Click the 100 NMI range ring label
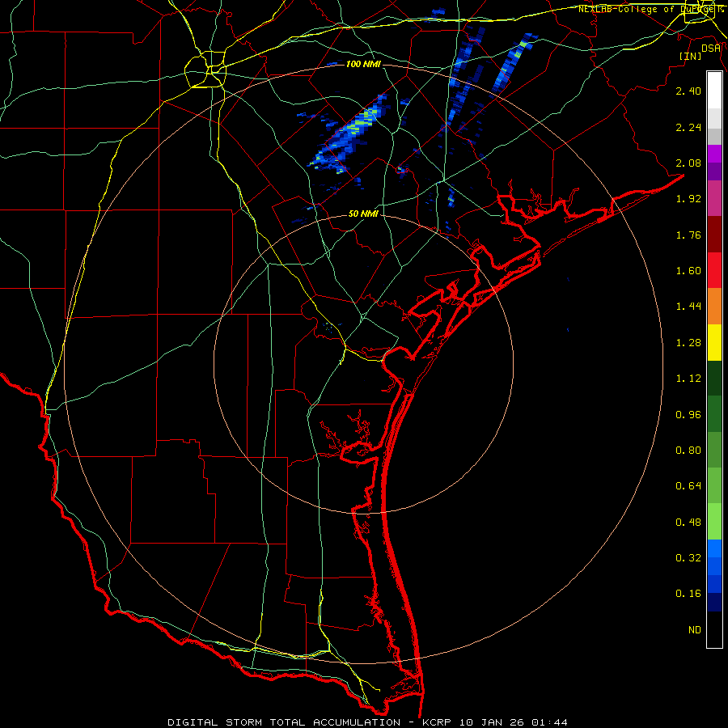 coord(363,64)
